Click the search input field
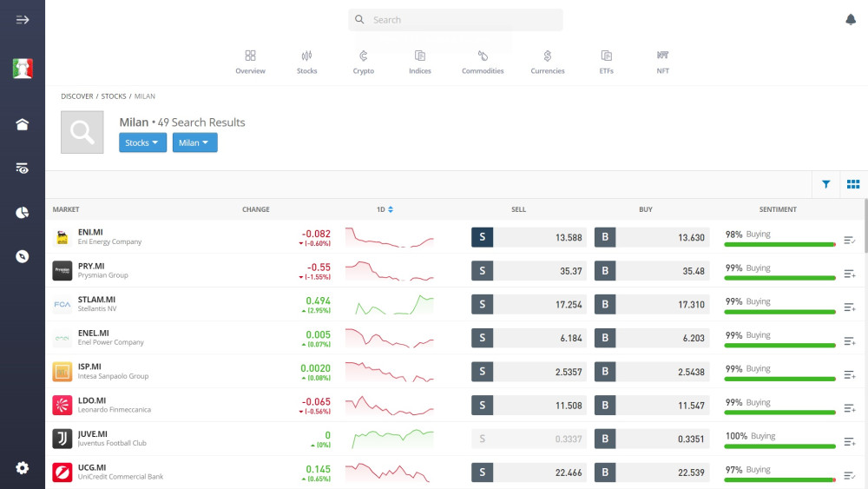Screen dimensions: 868x489 455,20
